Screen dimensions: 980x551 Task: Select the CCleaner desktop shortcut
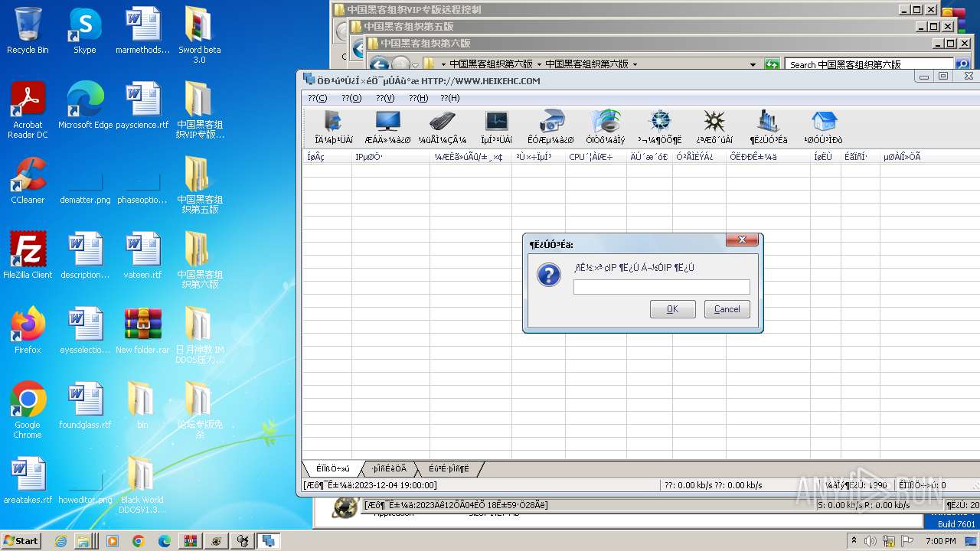point(28,181)
